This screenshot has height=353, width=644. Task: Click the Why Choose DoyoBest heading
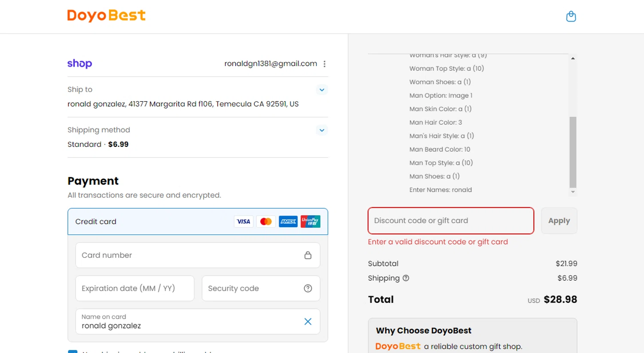[424, 331]
